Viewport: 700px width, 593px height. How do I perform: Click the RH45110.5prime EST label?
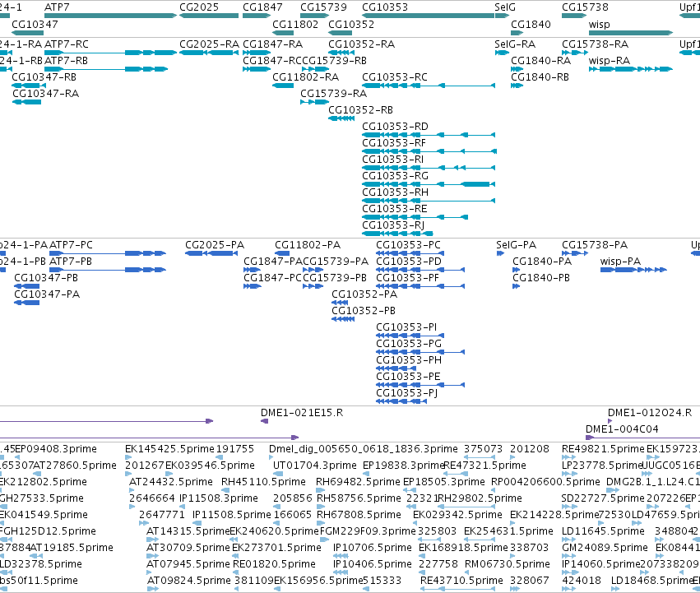coord(263,482)
